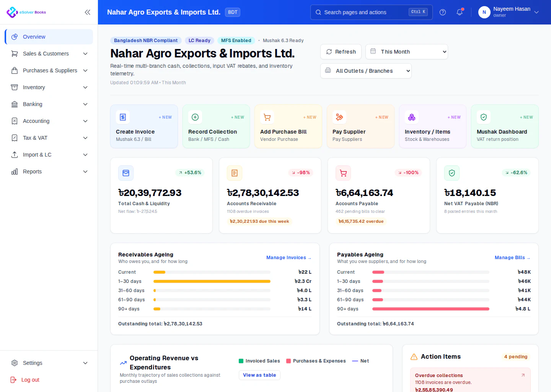Expand the Settings menu chevron
Viewport: 551px width, 392px height.
tap(85, 363)
